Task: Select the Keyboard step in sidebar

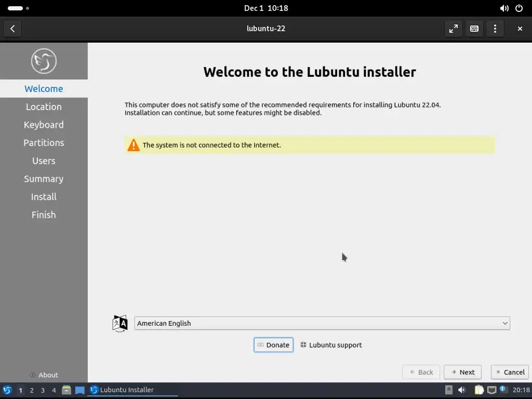Action: coord(44,125)
